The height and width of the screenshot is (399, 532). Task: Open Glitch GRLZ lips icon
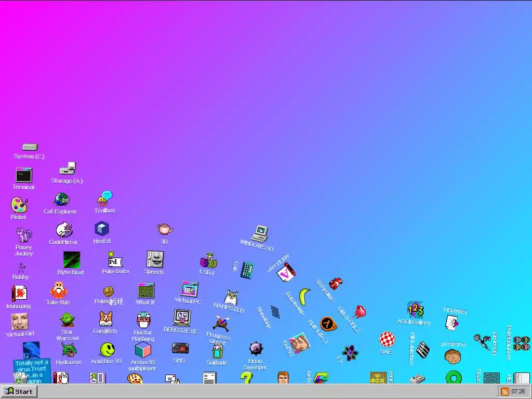point(360,311)
